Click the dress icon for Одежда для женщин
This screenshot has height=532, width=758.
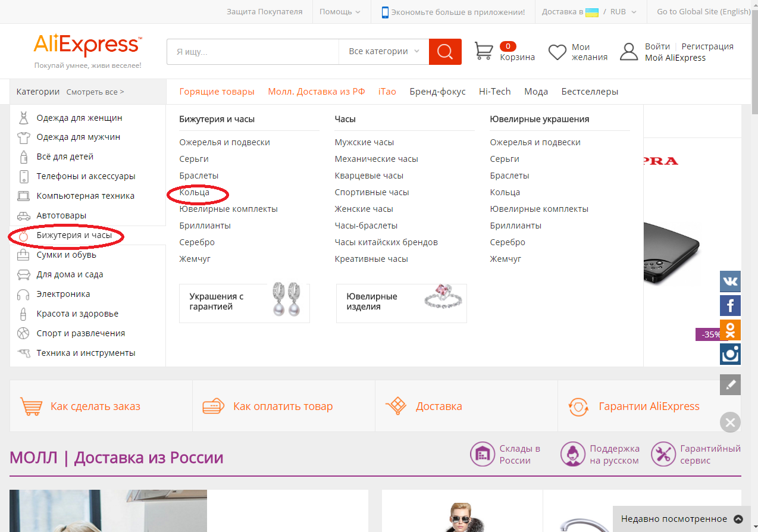(x=24, y=118)
